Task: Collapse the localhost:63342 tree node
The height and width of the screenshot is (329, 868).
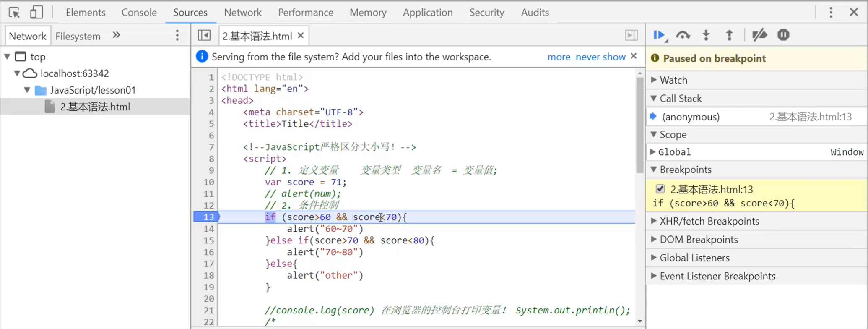Action: pyautogui.click(x=17, y=73)
